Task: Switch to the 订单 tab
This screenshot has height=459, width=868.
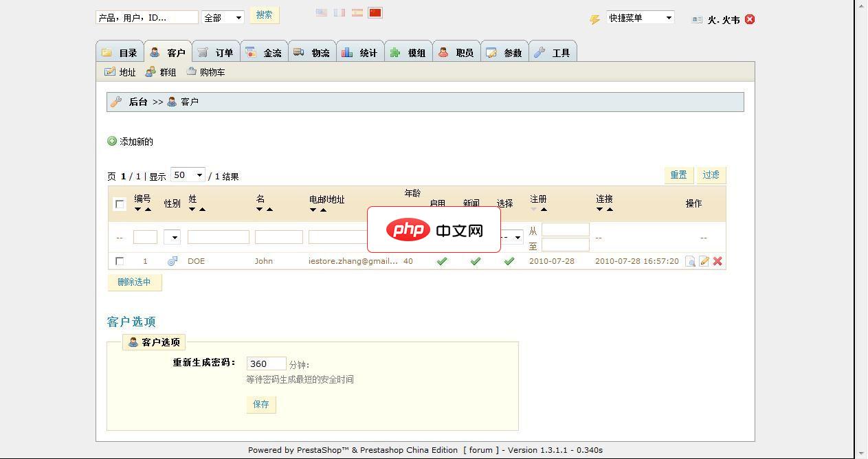Action: (223, 52)
